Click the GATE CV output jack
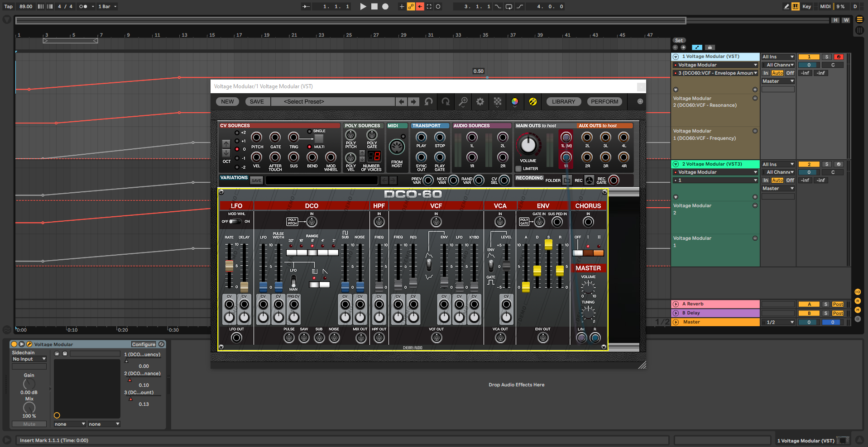Screen dimensions: 868x447 (x=275, y=137)
